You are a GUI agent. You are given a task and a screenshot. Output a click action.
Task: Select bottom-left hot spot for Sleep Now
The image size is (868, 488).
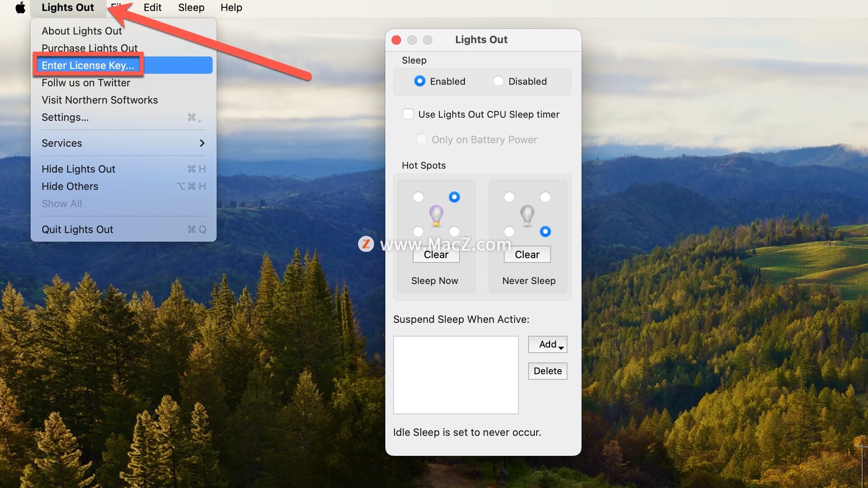click(418, 231)
